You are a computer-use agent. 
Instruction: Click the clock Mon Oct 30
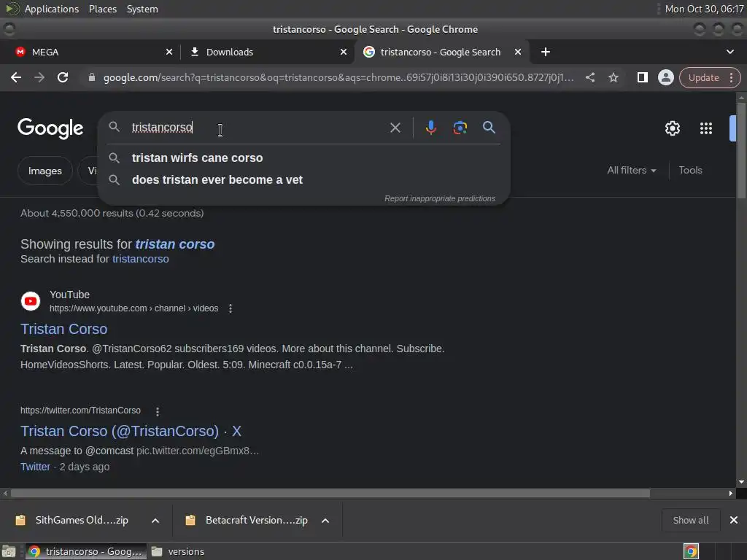click(x=704, y=9)
